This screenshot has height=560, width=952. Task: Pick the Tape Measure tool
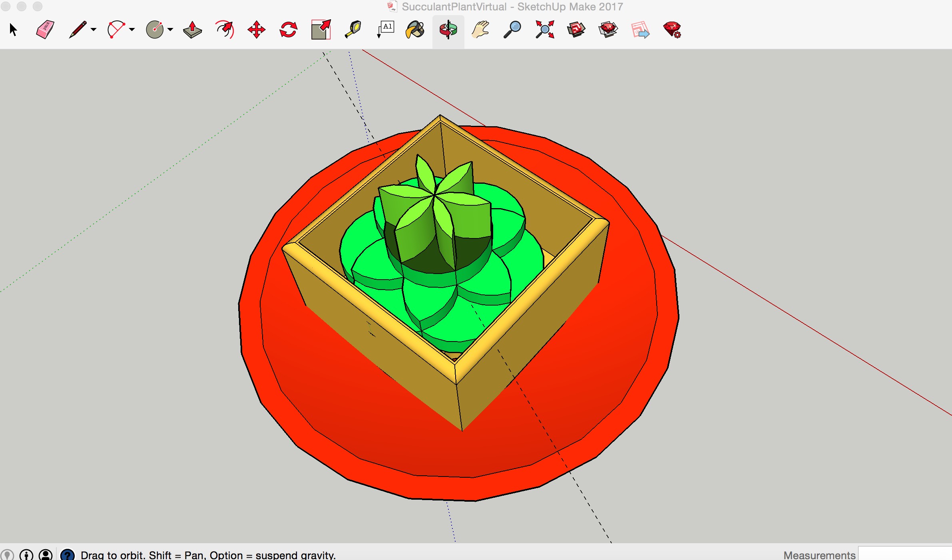pyautogui.click(x=353, y=30)
